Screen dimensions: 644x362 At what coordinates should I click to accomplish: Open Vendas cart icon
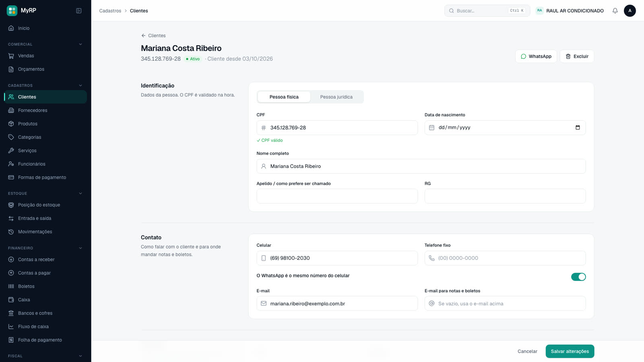11,56
